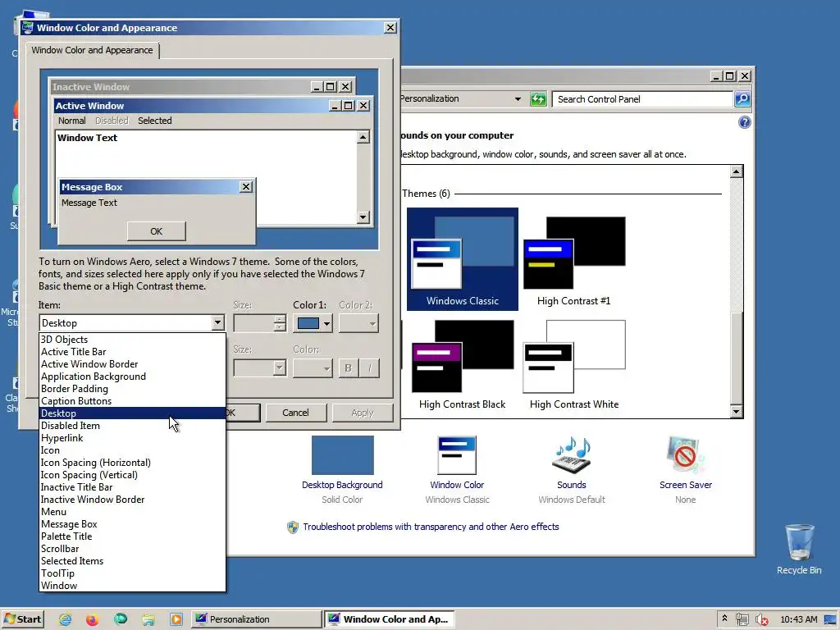Select the High Contrast Black theme

point(463,364)
